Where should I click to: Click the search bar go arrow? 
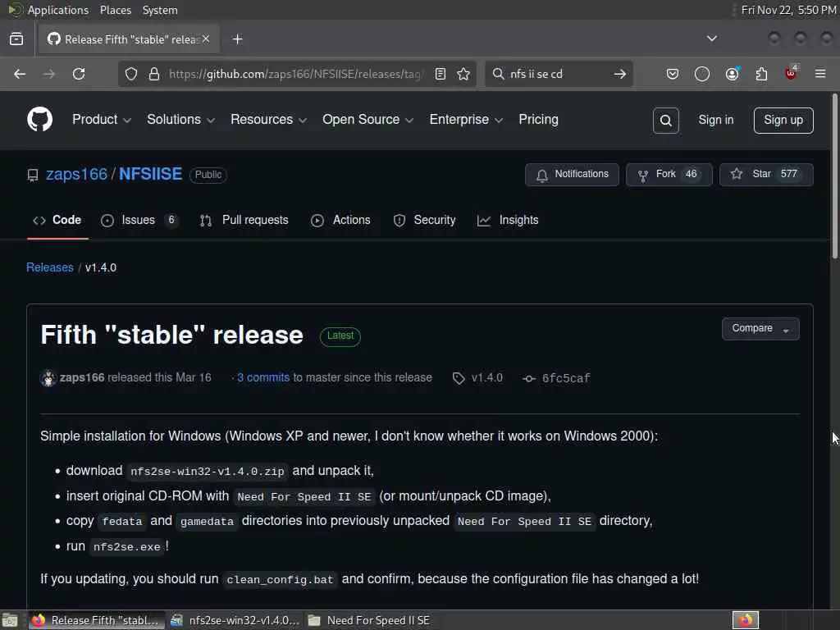[x=620, y=74]
